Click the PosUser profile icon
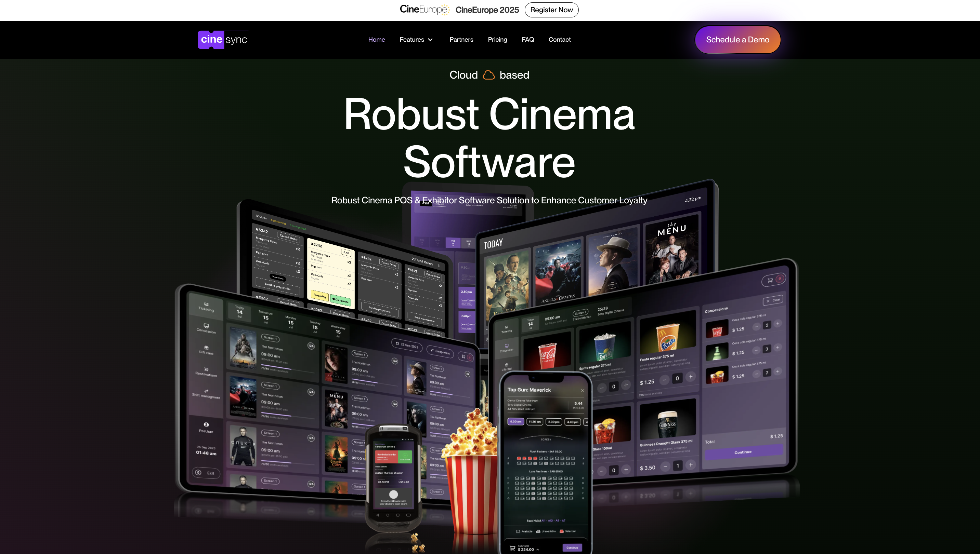 [206, 424]
